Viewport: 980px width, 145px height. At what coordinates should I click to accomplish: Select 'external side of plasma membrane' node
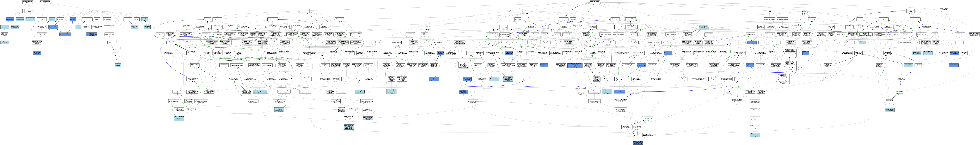(x=65, y=34)
